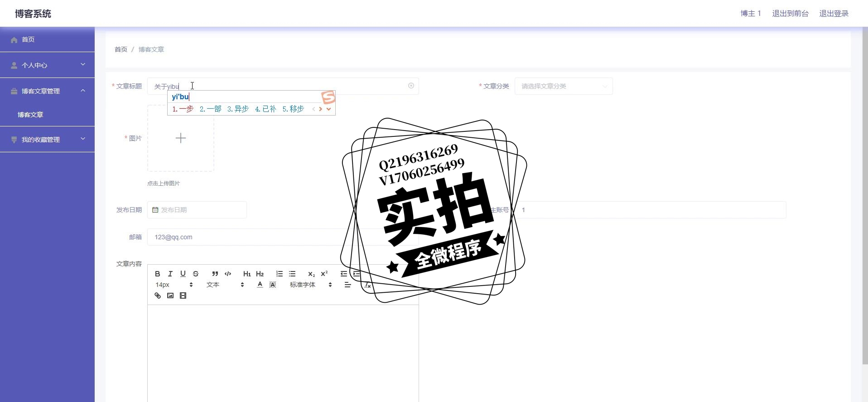Increase indent in the editor
Screen dimensions: 868x402
click(357, 274)
